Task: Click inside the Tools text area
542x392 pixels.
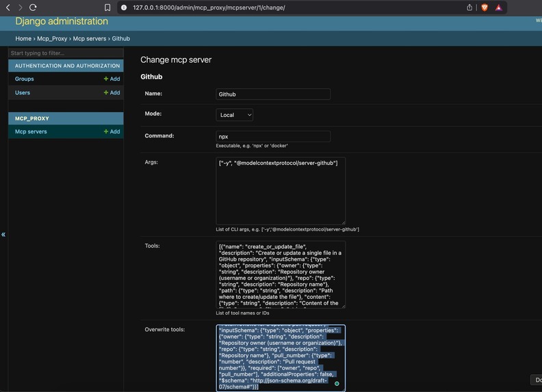Action: pyautogui.click(x=281, y=274)
